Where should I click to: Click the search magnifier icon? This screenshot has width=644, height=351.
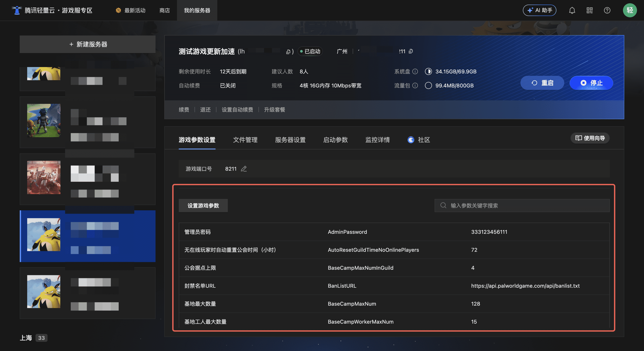tap(443, 205)
